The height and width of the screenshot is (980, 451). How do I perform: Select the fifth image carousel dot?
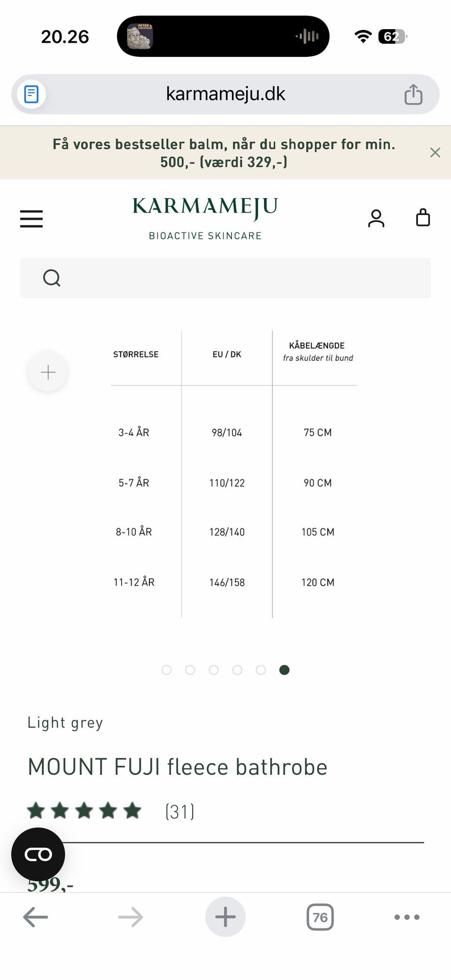tap(261, 670)
